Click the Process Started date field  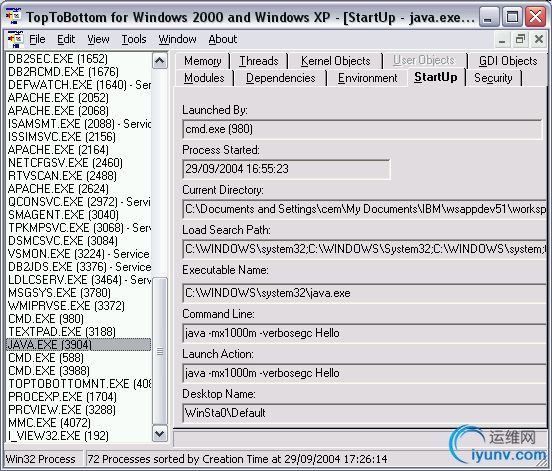(286, 169)
